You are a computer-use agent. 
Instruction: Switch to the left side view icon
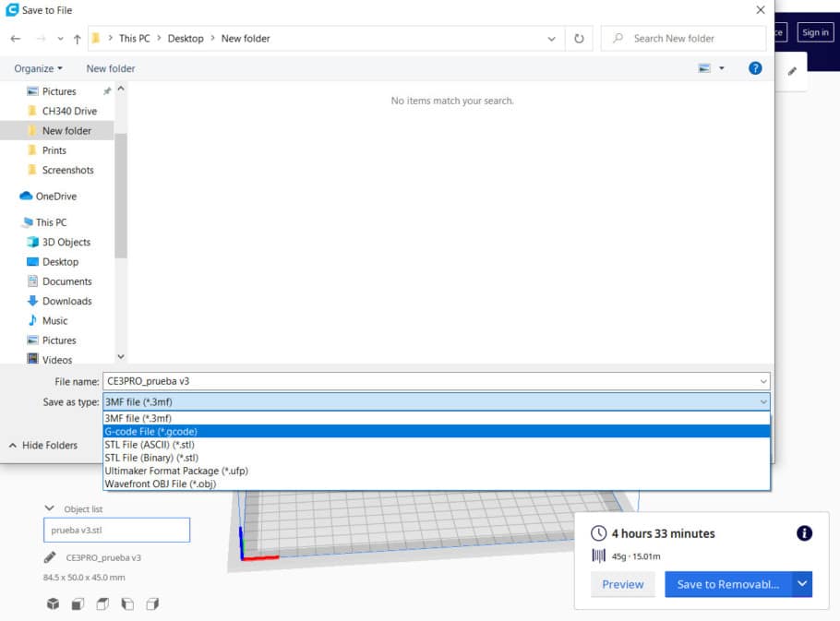pyautogui.click(x=127, y=603)
